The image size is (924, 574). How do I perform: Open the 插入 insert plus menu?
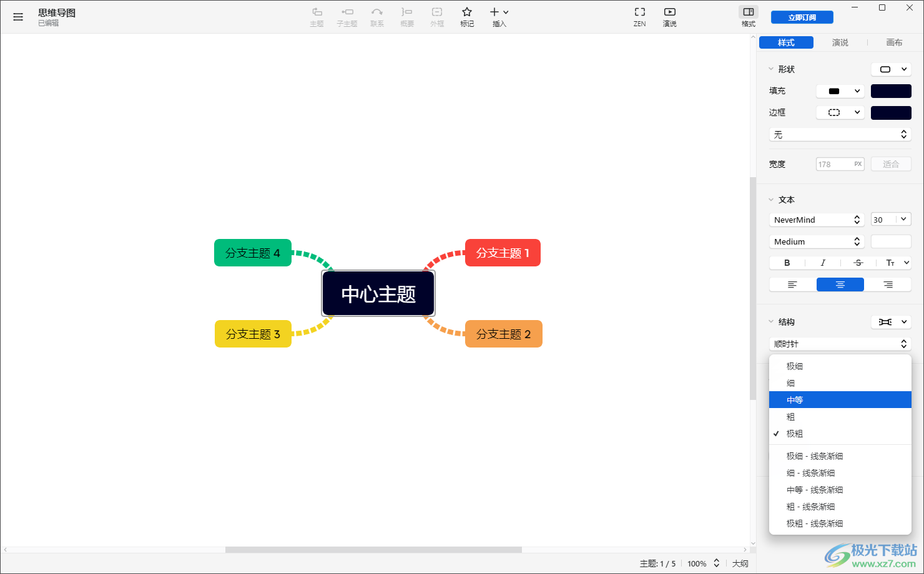(x=499, y=17)
